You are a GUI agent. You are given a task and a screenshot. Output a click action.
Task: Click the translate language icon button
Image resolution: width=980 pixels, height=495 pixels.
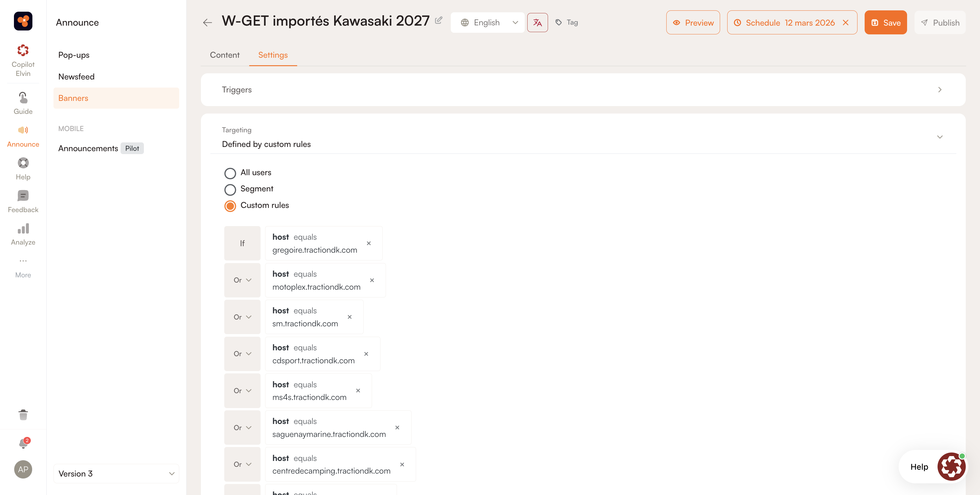(x=537, y=22)
